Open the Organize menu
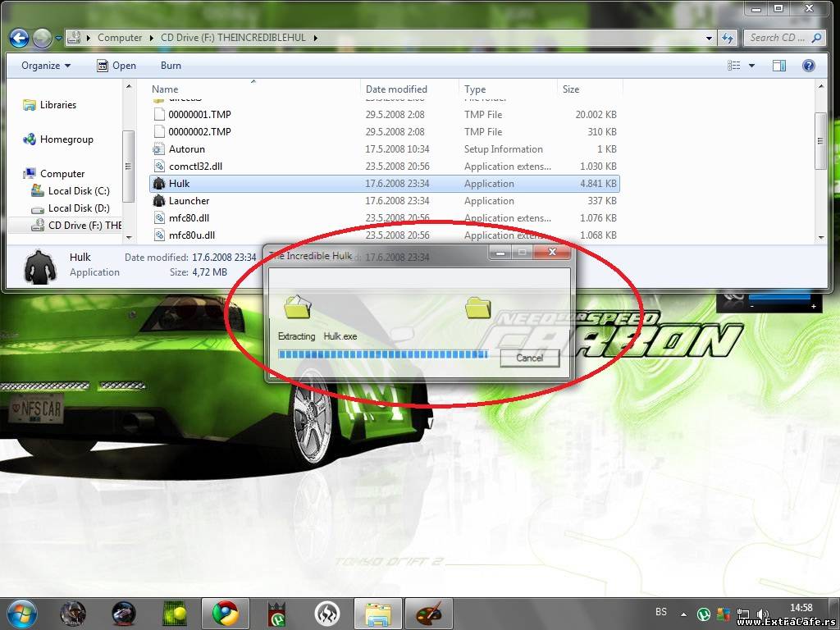Viewport: 840px width, 630px height. pyautogui.click(x=46, y=66)
